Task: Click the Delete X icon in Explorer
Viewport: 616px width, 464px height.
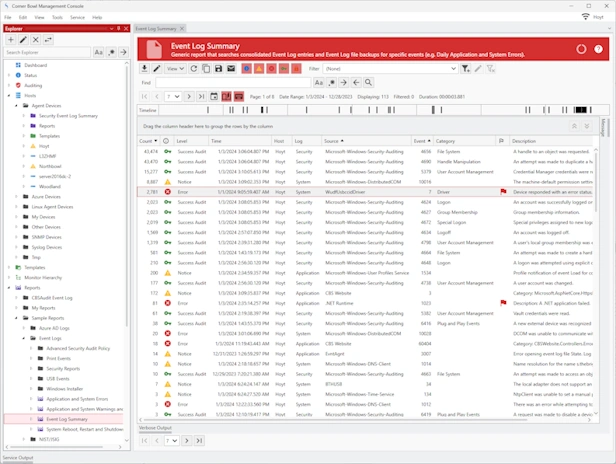Action: tap(37, 39)
